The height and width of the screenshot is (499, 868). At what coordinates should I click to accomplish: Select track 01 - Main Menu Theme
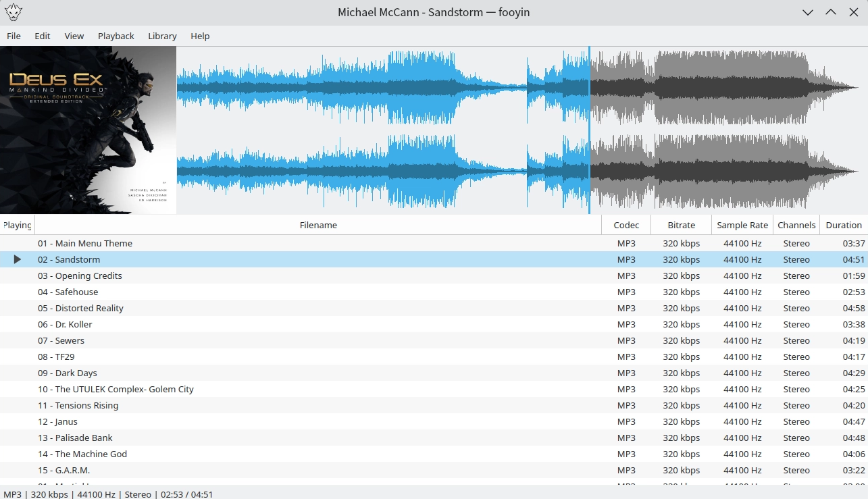point(85,243)
